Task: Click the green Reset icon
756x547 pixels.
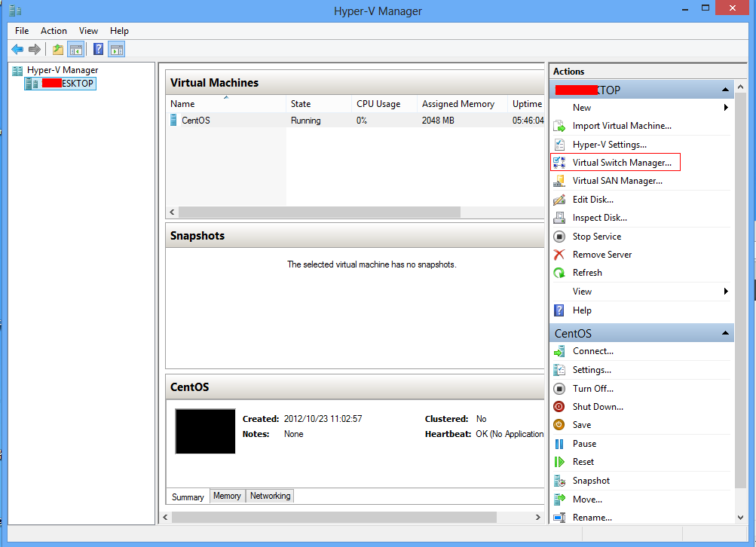Action: (559, 462)
